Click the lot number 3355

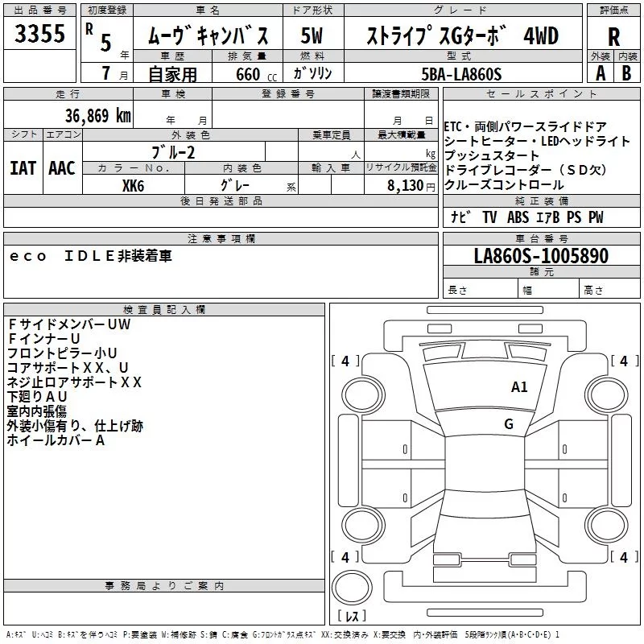[x=39, y=34]
